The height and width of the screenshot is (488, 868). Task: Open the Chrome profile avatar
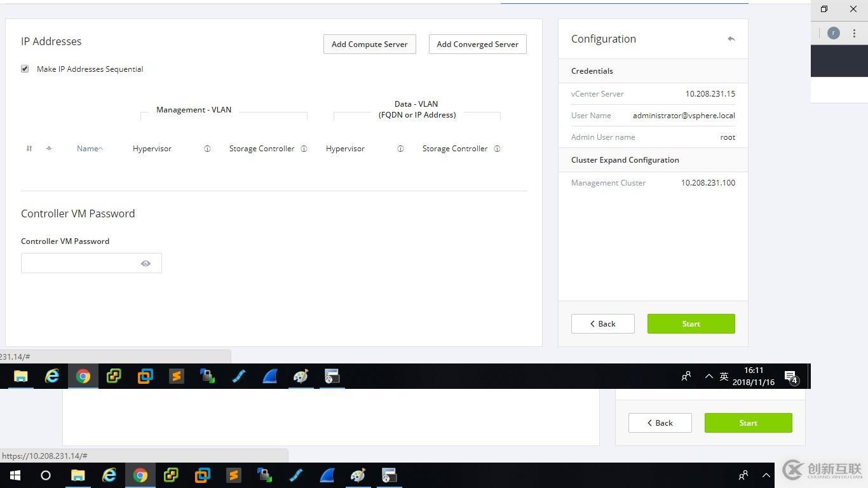[834, 33]
